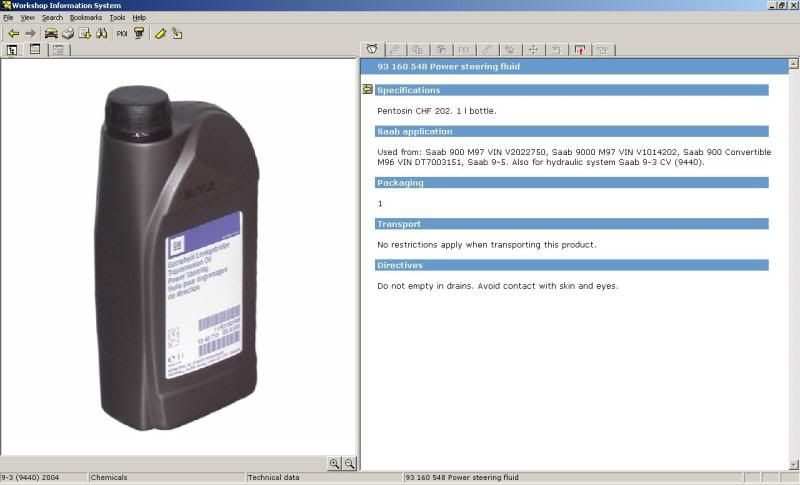This screenshot has height=485, width=800.
Task: Open the Bookmarks menu
Action: pos(86,18)
